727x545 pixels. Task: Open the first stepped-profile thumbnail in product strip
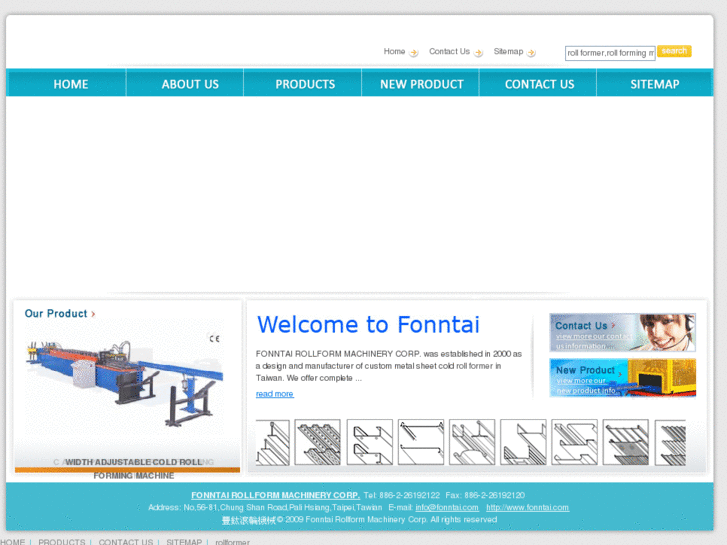(x=273, y=442)
